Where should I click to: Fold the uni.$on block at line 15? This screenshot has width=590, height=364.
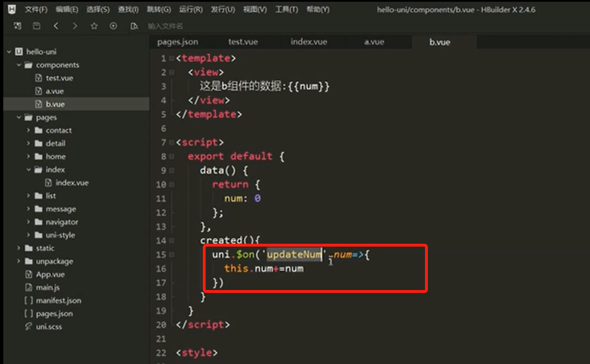coord(171,255)
